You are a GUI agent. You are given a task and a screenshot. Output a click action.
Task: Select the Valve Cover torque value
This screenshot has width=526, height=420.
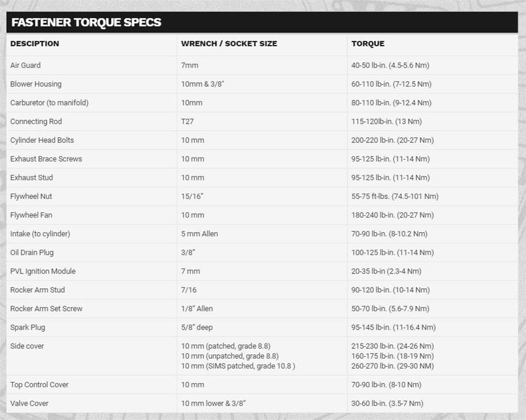pos(387,404)
